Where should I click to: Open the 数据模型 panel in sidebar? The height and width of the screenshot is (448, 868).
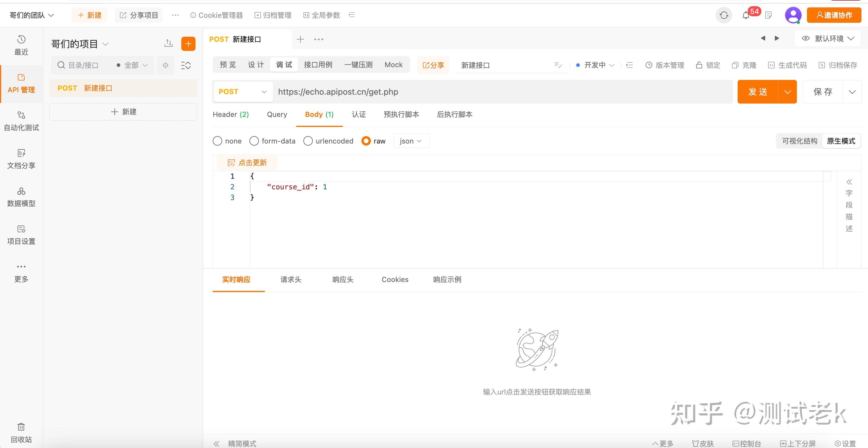(21, 196)
